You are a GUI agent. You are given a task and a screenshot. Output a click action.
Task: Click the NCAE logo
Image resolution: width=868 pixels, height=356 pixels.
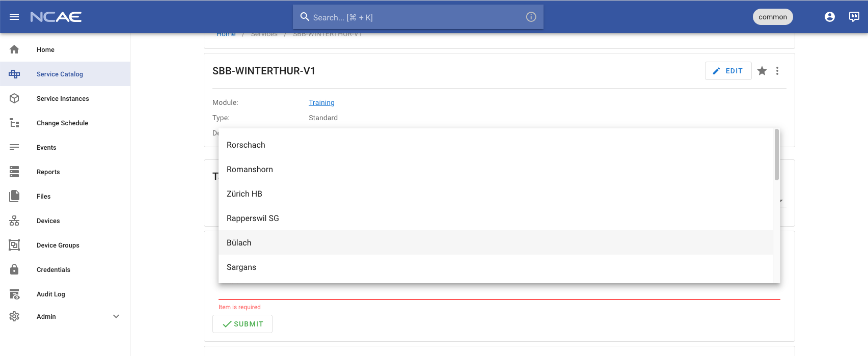coord(56,17)
